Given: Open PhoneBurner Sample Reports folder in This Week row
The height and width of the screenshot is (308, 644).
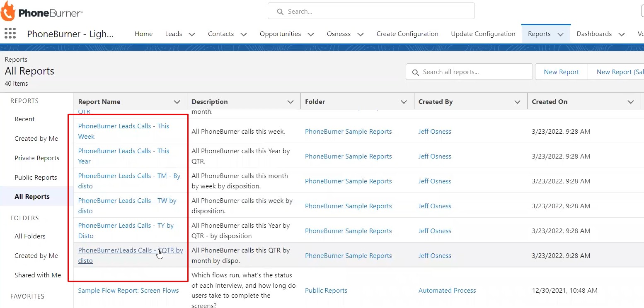Looking at the screenshot, I should click(x=348, y=132).
